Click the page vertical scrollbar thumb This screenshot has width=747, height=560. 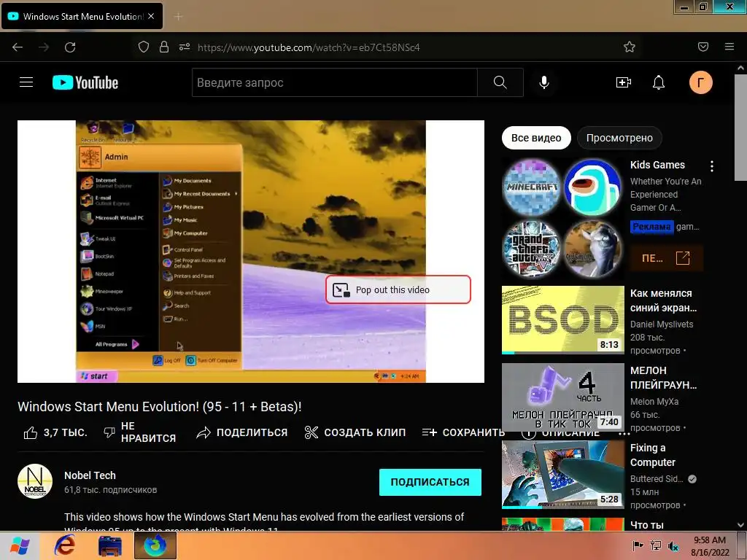pyautogui.click(x=741, y=127)
